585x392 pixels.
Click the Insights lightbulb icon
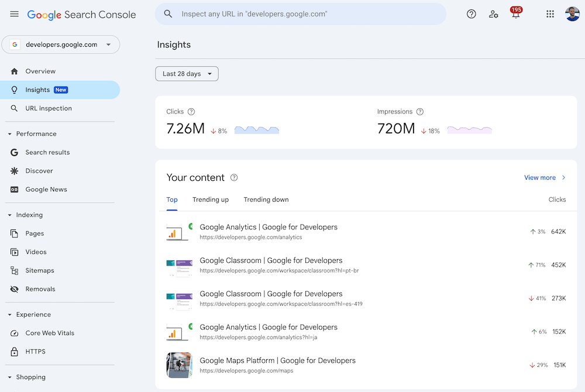(x=14, y=90)
